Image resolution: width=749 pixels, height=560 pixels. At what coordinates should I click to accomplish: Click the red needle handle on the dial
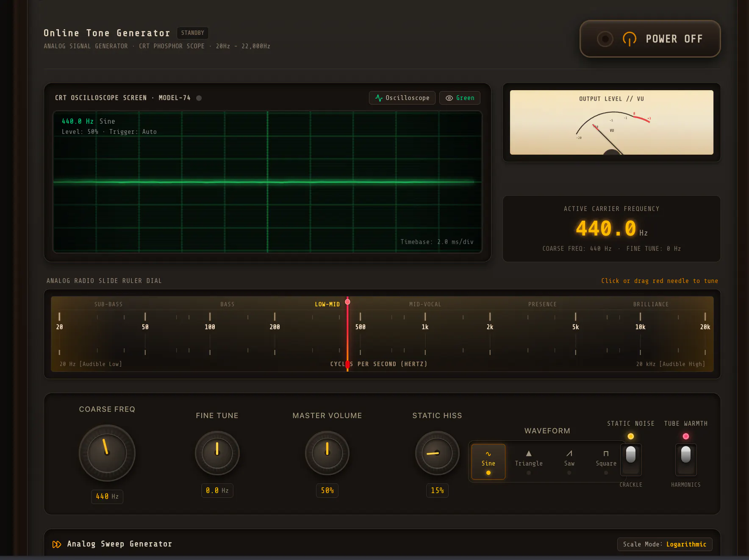[x=347, y=302]
